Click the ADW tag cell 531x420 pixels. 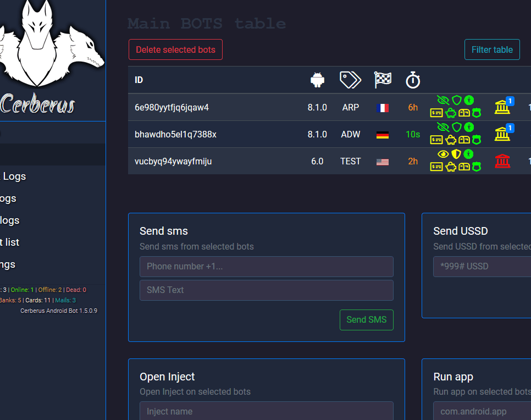pyautogui.click(x=351, y=134)
